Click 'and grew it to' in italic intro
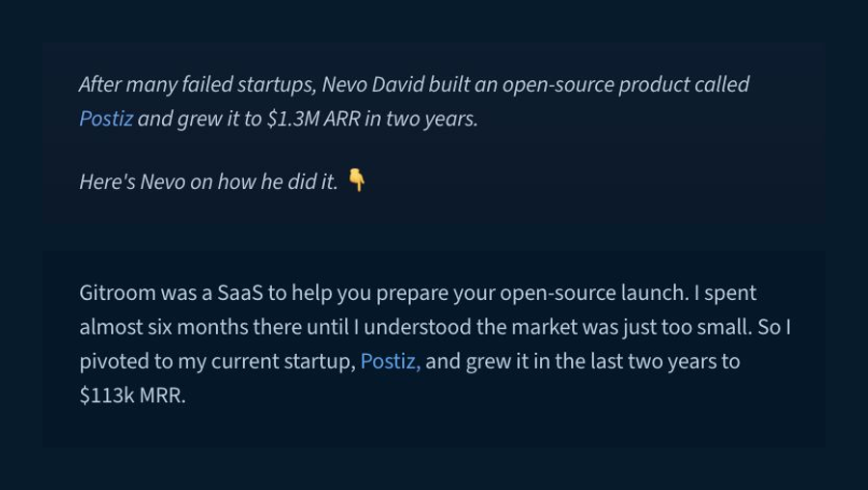Viewport: 868px width, 490px height. pos(200,119)
